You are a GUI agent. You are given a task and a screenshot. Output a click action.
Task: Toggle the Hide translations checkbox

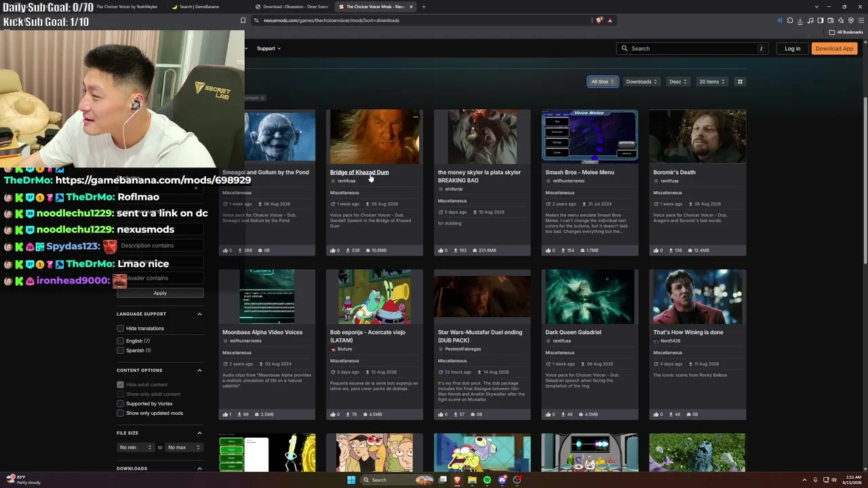click(x=120, y=328)
